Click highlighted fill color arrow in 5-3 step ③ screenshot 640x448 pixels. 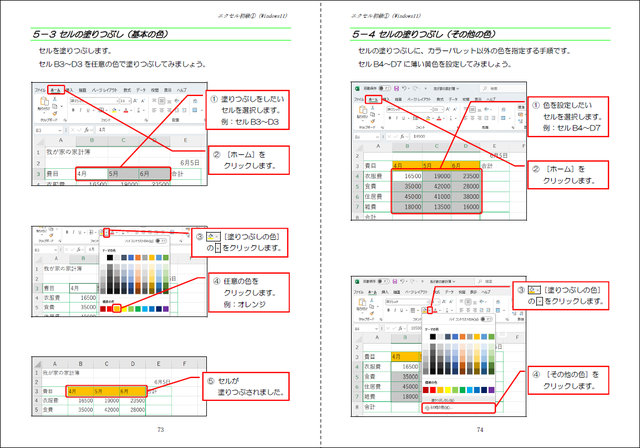point(107,233)
